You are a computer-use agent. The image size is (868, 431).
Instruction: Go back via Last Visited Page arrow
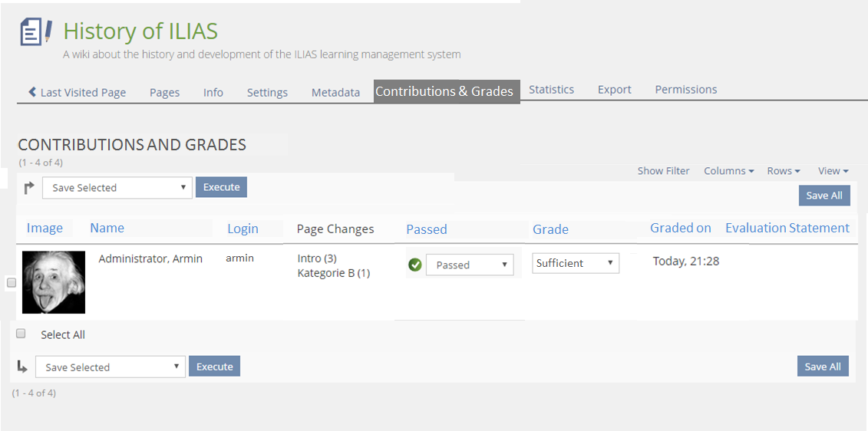33,92
